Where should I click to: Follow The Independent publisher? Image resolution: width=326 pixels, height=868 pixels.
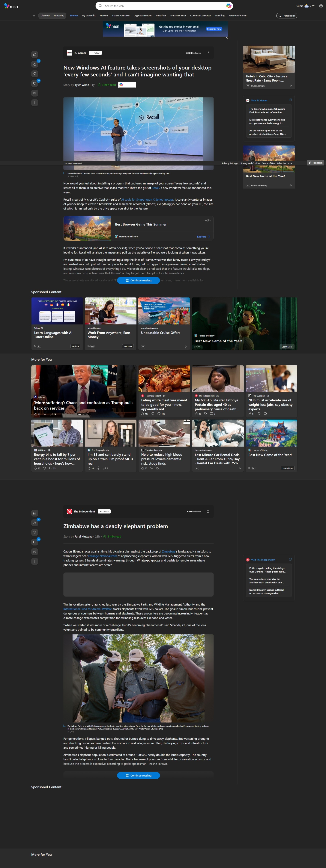click(104, 512)
